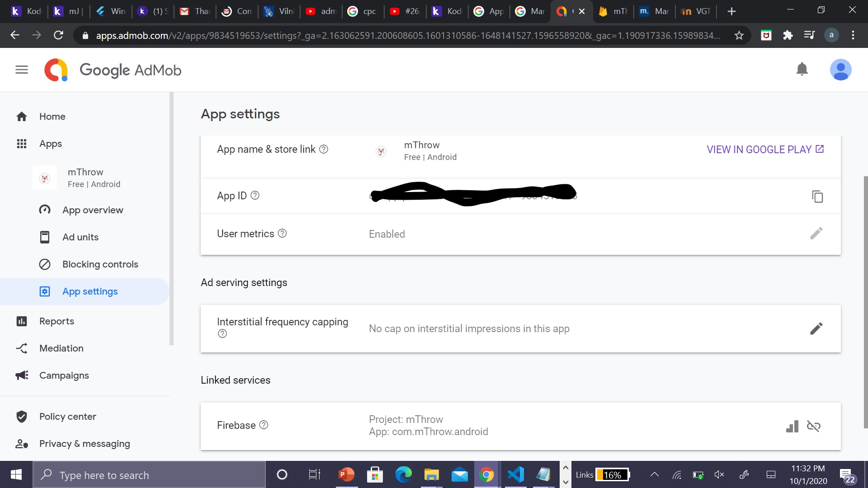Bookmark this page with the star
This screenshot has width=868, height=488.
pos(739,35)
